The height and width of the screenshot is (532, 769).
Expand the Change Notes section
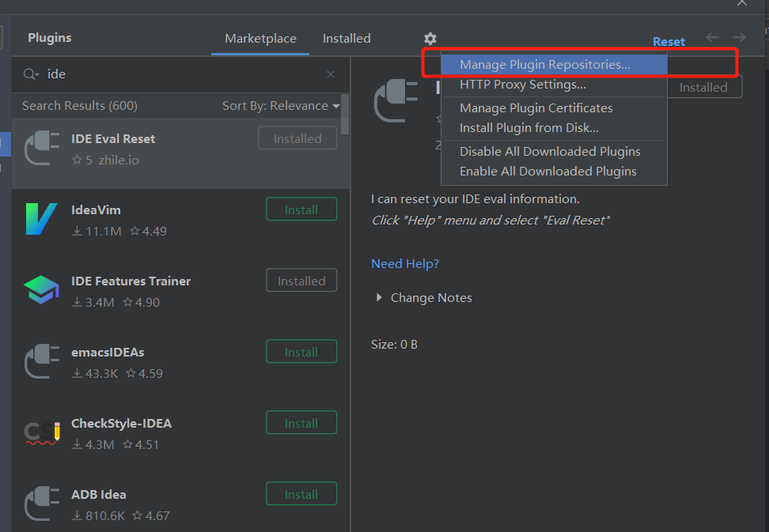[379, 297]
